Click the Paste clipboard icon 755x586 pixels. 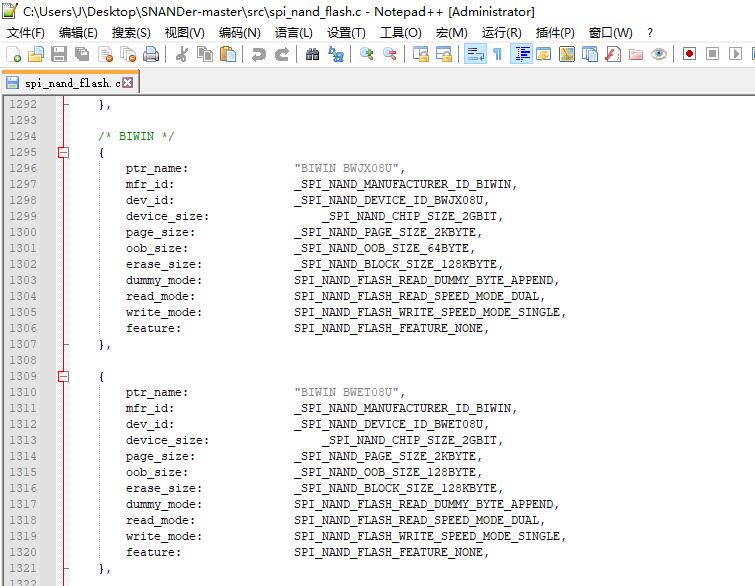click(x=227, y=54)
